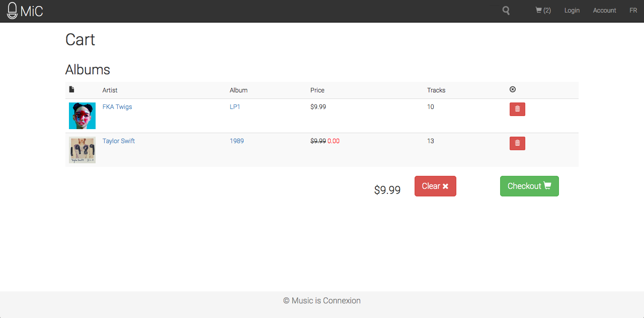Open the 1989 album link

point(237,141)
